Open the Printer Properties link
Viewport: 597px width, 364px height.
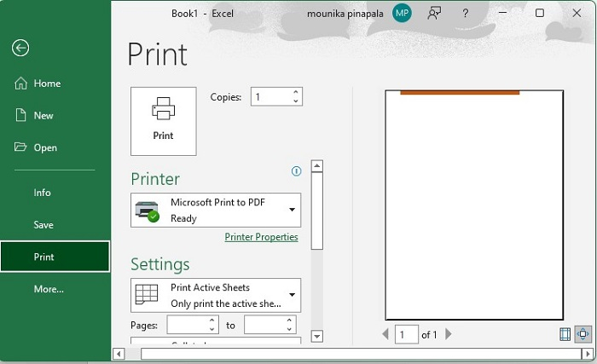coord(261,237)
